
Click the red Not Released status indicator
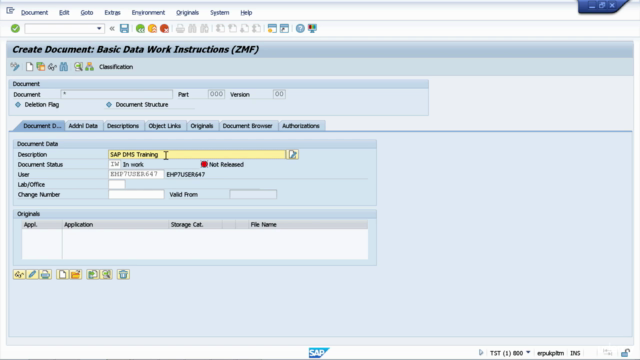[204, 164]
